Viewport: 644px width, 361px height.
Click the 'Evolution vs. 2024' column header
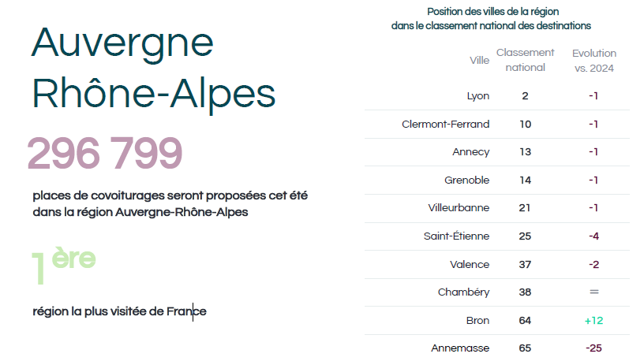pyautogui.click(x=594, y=61)
